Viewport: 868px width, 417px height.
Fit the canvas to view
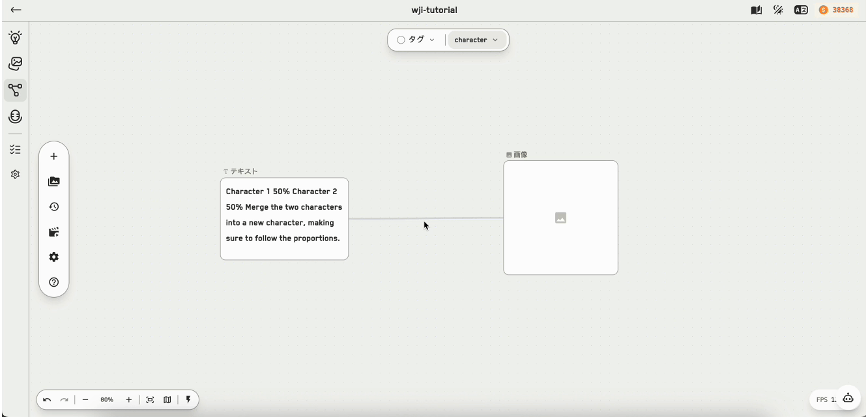pos(151,400)
